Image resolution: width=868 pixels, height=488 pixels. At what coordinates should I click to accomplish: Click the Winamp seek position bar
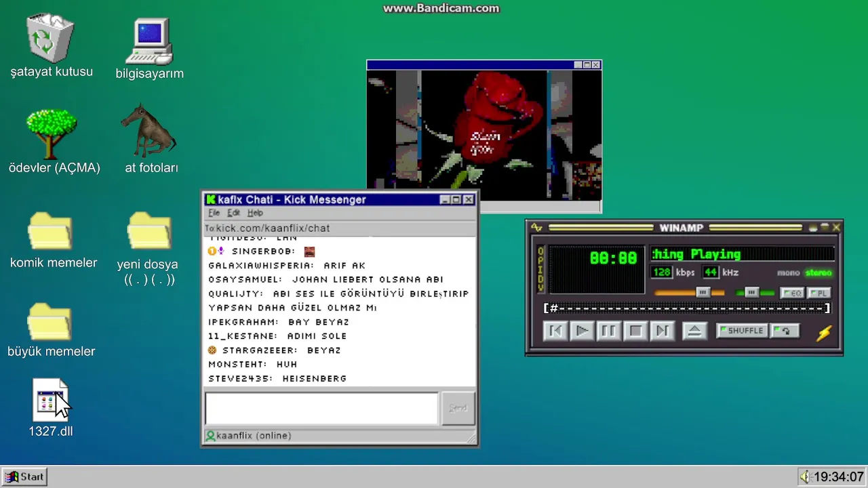tap(687, 308)
